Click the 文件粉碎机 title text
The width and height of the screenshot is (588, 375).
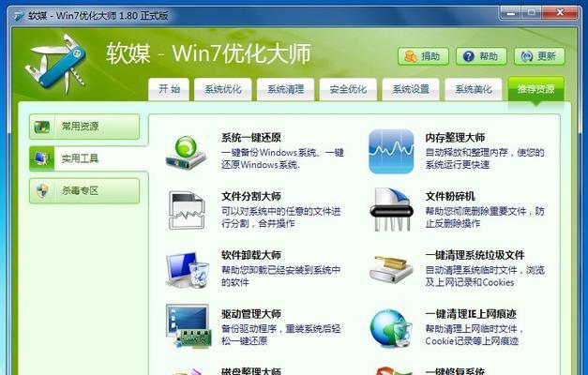pos(450,196)
